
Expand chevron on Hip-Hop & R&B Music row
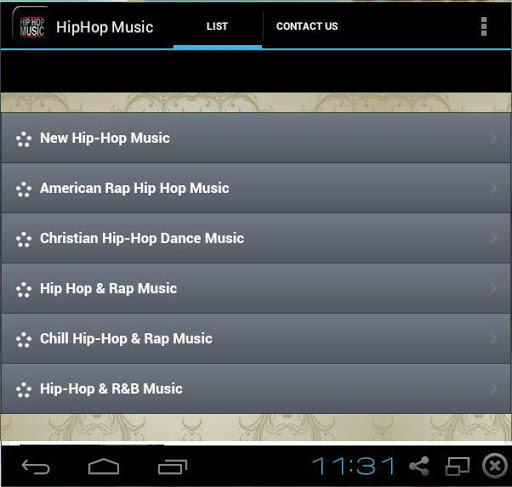point(494,389)
